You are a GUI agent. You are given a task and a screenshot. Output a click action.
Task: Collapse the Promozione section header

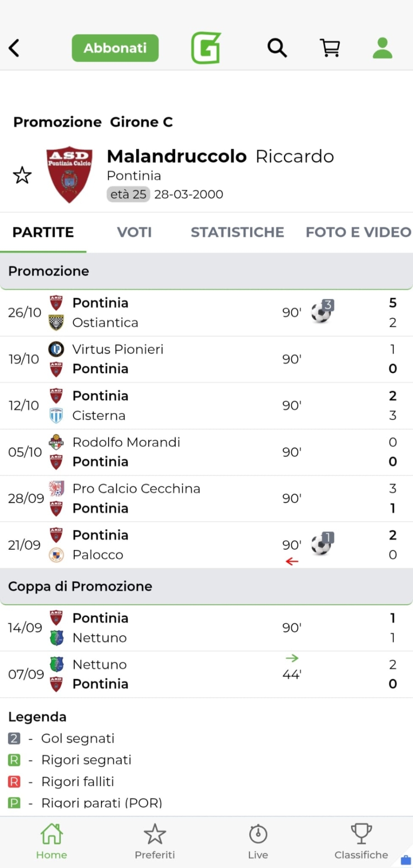(206, 271)
